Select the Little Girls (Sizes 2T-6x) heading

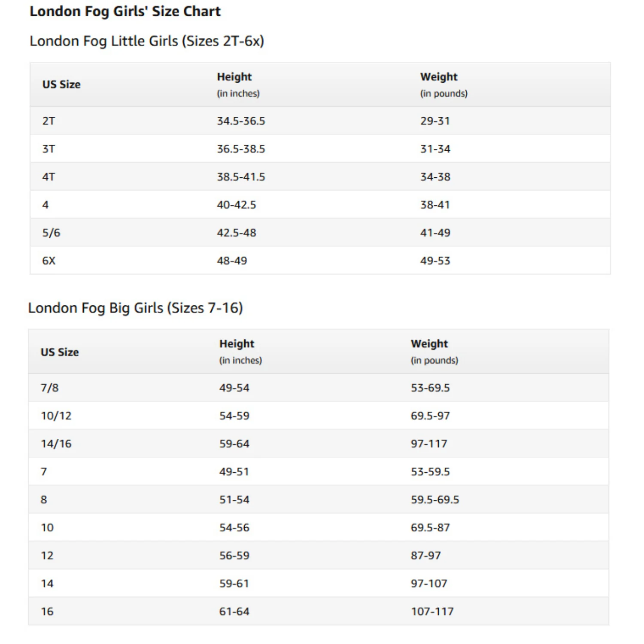147,41
